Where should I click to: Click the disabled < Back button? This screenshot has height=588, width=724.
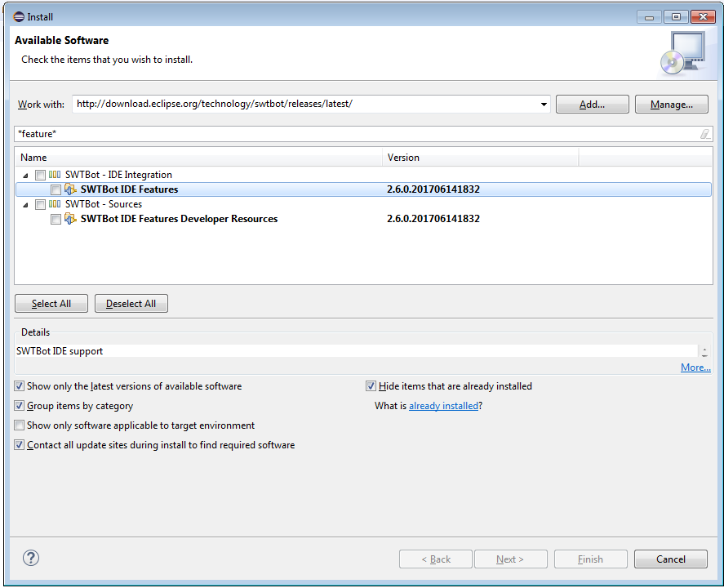point(436,559)
